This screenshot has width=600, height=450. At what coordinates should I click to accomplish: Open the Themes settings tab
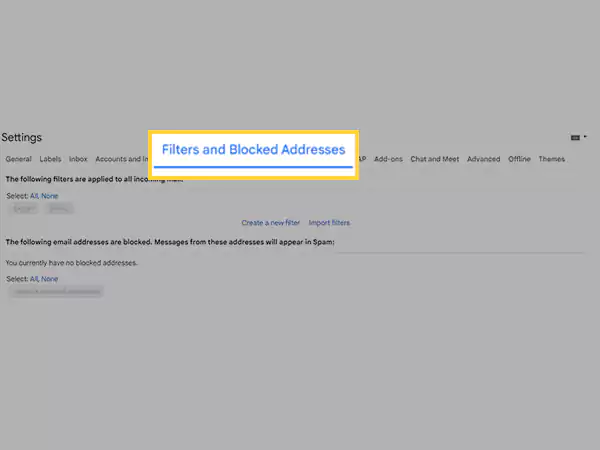coord(551,159)
